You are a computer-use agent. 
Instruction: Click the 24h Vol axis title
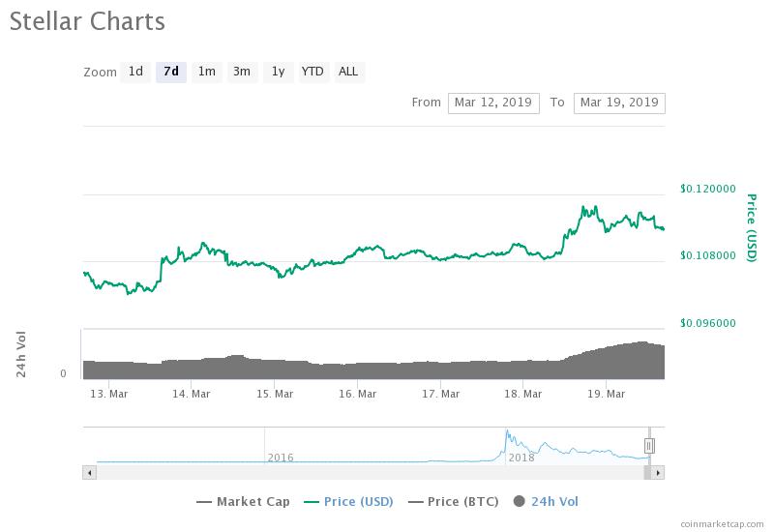20,354
